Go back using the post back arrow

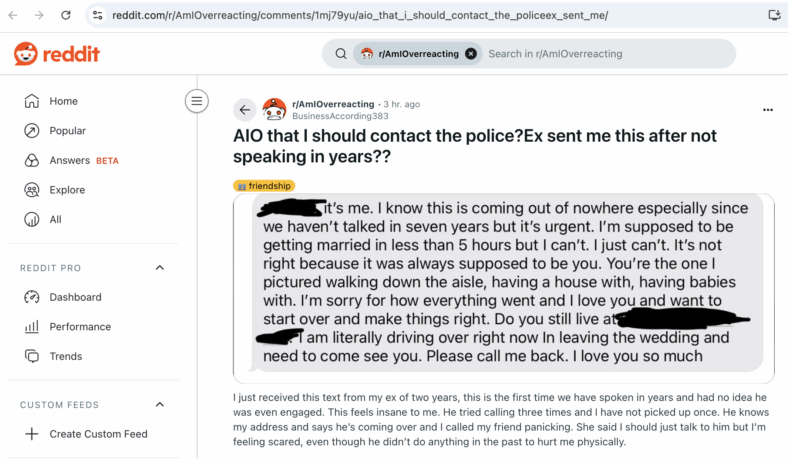click(245, 110)
